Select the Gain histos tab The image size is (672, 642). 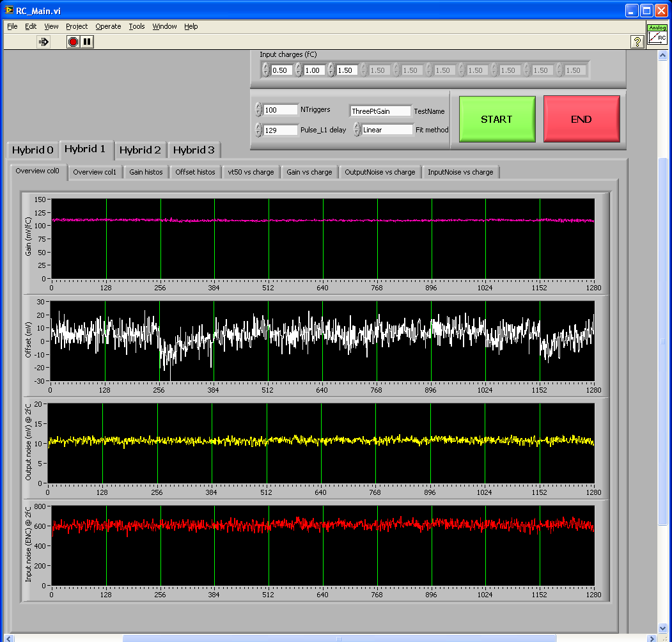(x=146, y=172)
